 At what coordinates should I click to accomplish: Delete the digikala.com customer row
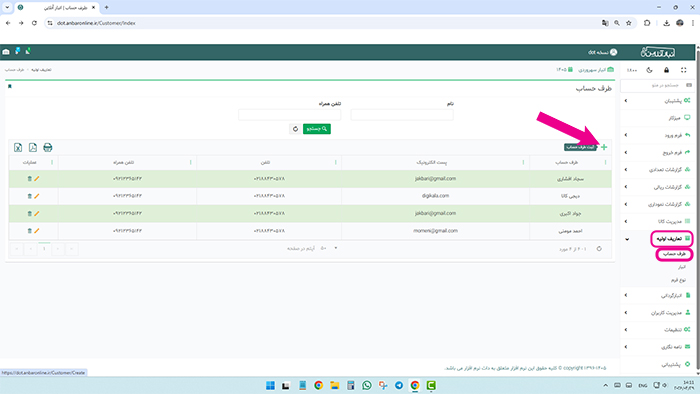[29, 196]
